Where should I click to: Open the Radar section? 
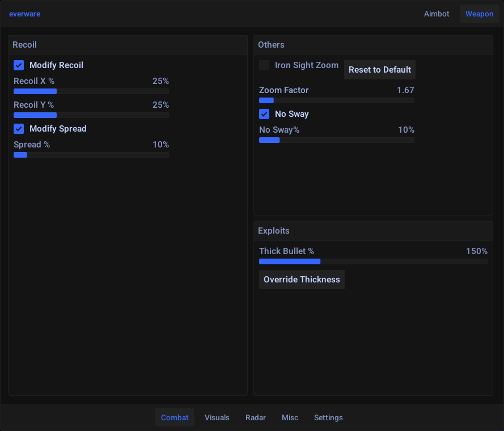coord(256,417)
